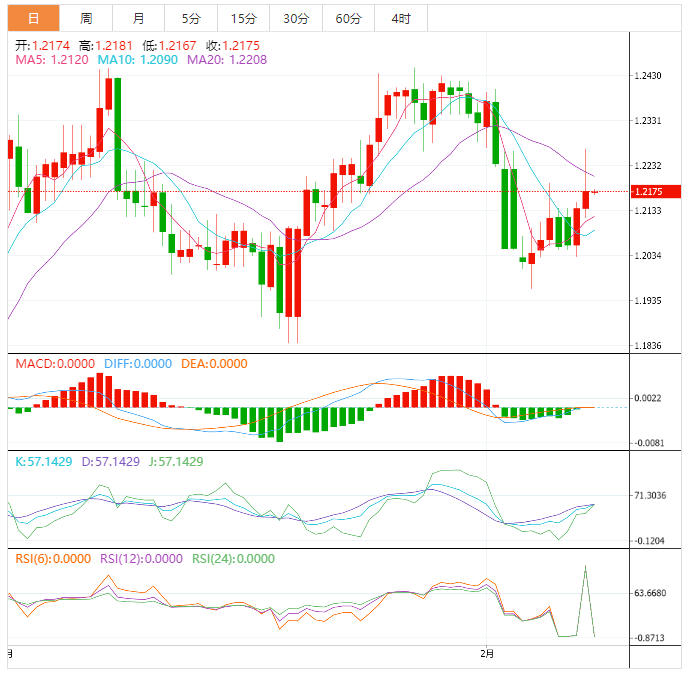
Task: Open the 15分 timeframe tab
Action: (x=243, y=18)
